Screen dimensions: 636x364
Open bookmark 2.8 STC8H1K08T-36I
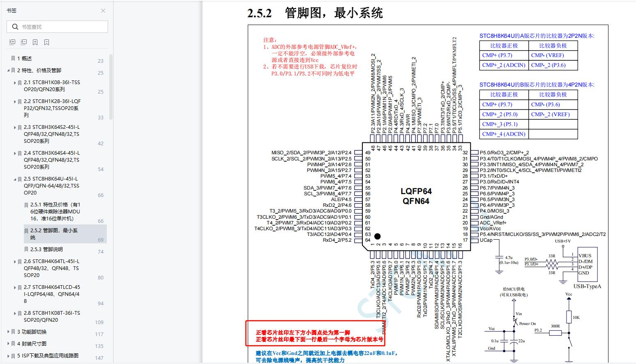(x=52, y=316)
